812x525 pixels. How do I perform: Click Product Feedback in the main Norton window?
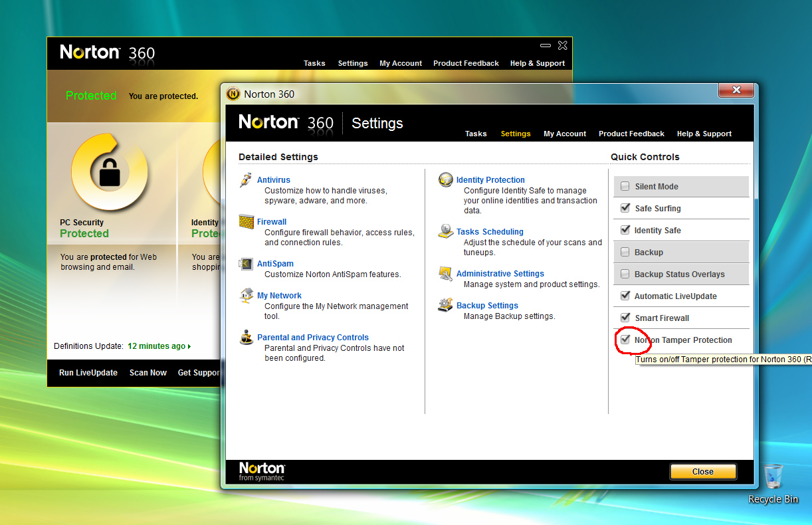[x=466, y=63]
